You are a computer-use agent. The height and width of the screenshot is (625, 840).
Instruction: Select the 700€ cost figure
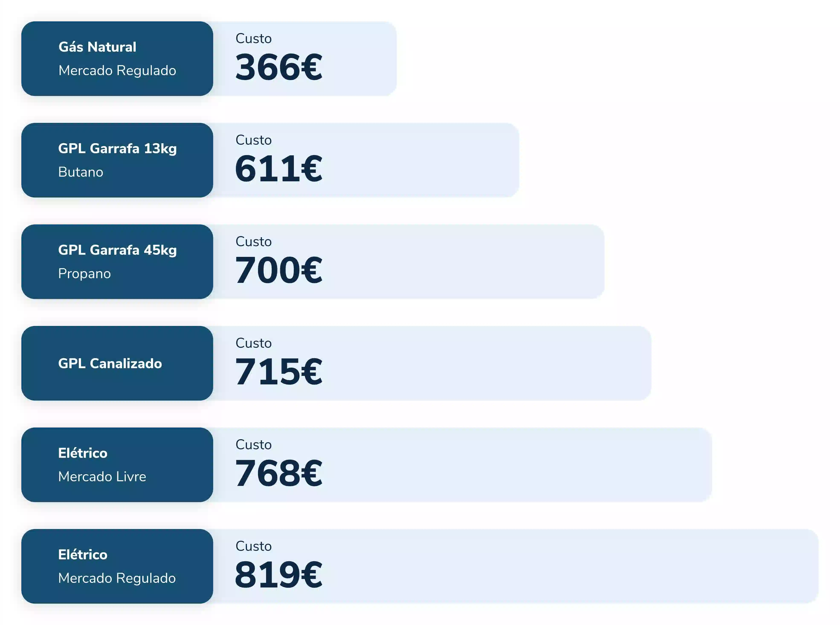[279, 270]
